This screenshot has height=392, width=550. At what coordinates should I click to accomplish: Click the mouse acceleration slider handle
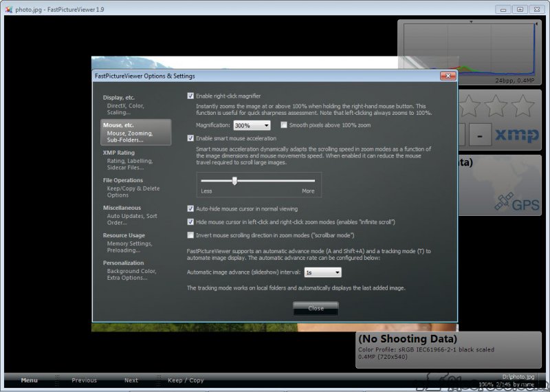coord(234,181)
